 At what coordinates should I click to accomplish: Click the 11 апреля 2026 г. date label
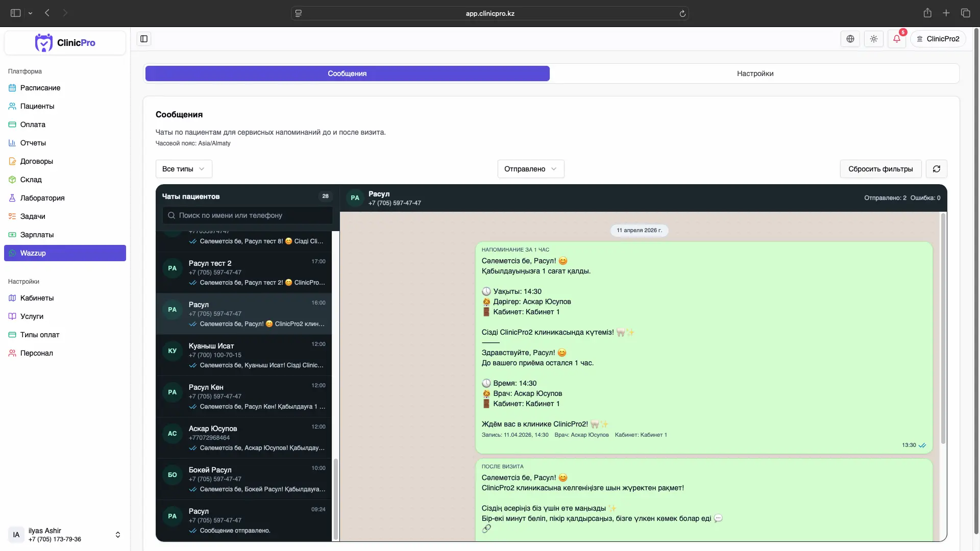click(639, 231)
